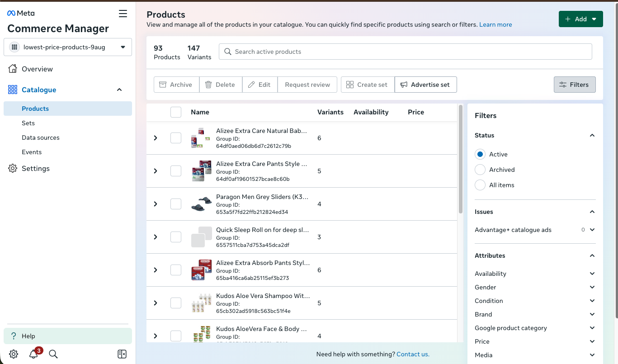
Task: Click the Advertise set button
Action: click(425, 85)
